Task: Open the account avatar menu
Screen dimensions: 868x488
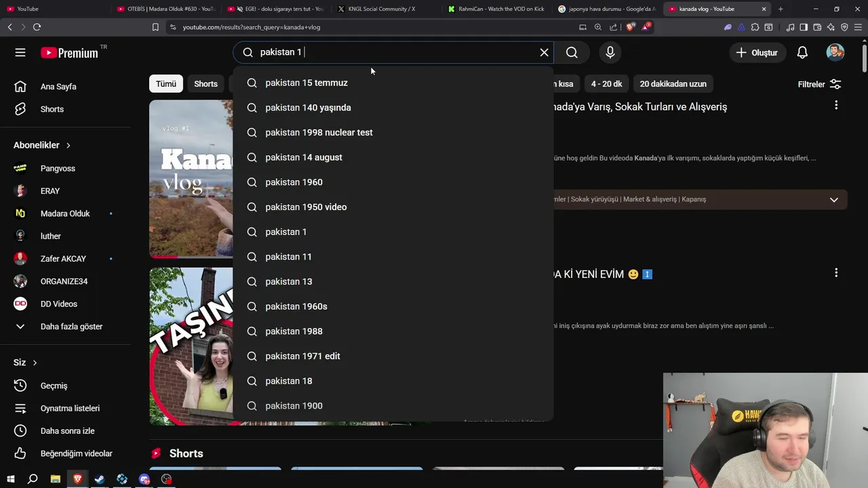Action: [x=835, y=52]
